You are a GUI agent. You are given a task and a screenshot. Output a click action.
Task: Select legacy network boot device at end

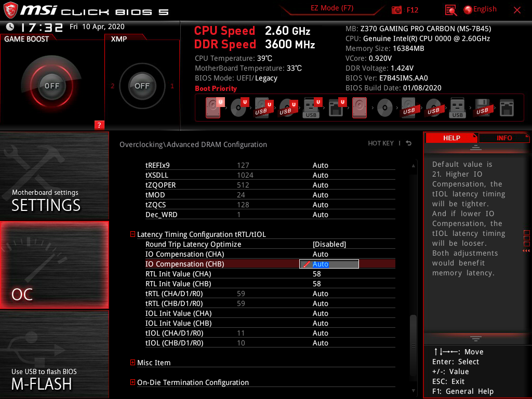(507, 108)
